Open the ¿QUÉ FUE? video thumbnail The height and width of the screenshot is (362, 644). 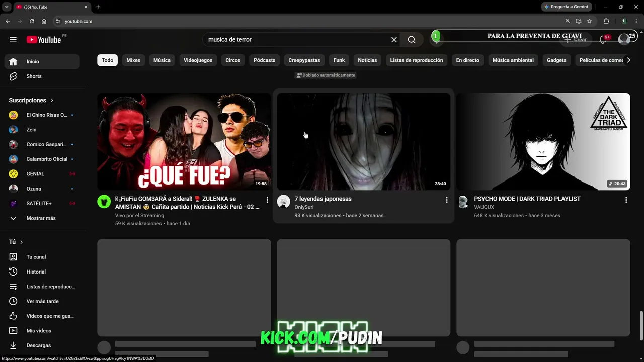(x=184, y=141)
